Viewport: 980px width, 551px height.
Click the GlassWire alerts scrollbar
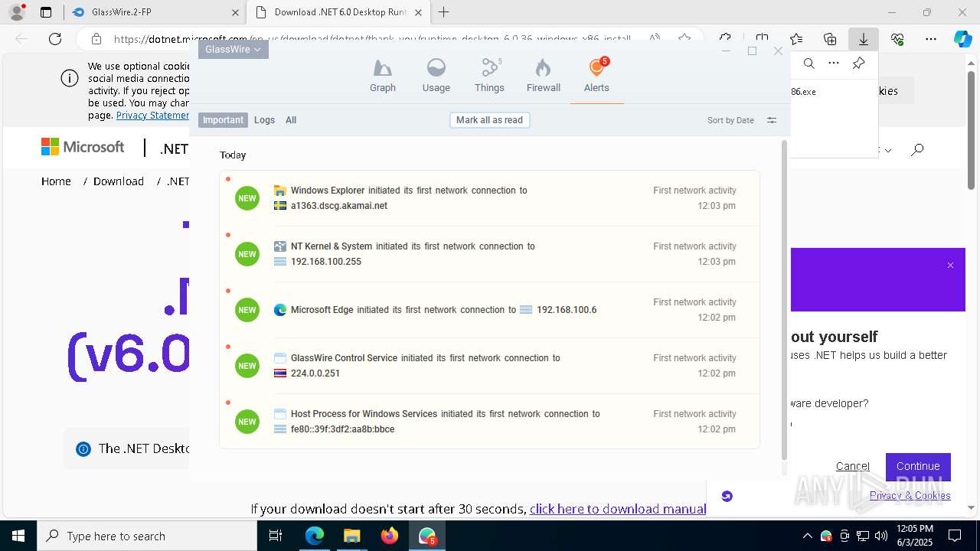pos(783,300)
